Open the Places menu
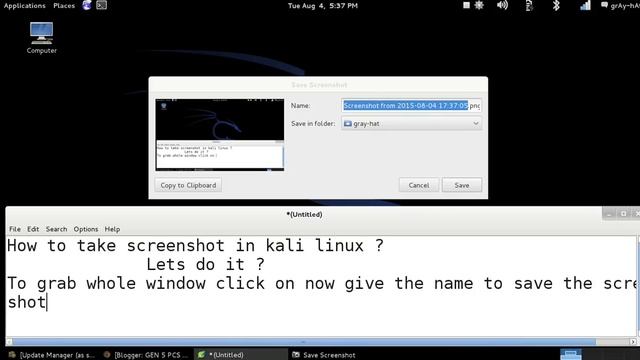Screen dimensions: 640x360 coord(64,6)
